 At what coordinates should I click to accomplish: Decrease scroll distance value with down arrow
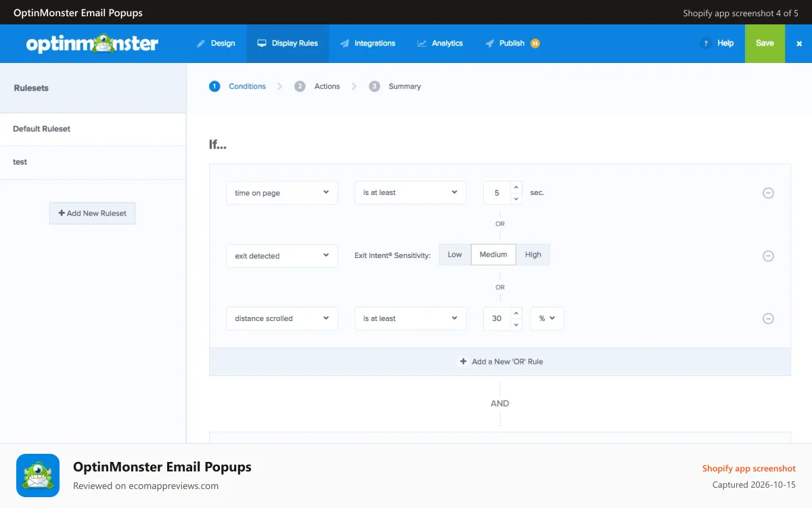tap(516, 324)
